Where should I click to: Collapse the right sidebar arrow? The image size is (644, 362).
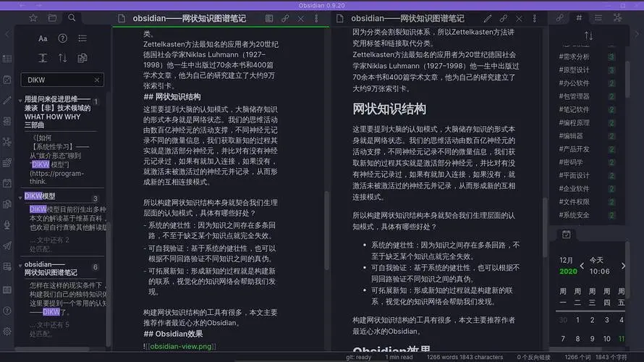[x=637, y=34]
